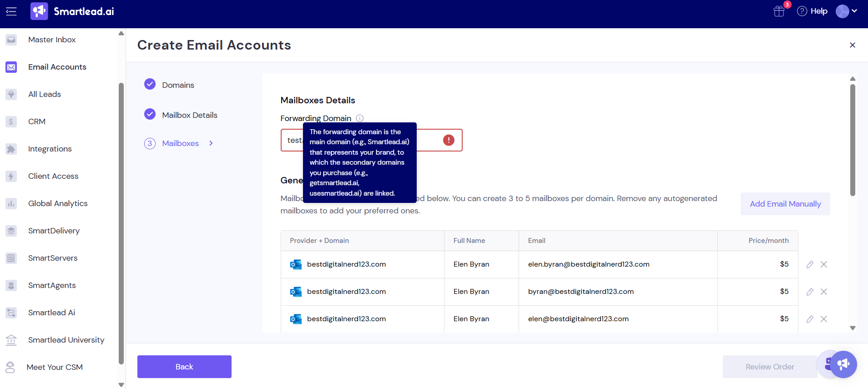This screenshot has width=868, height=389.
Task: Expand the user profile dropdown
Action: (847, 11)
